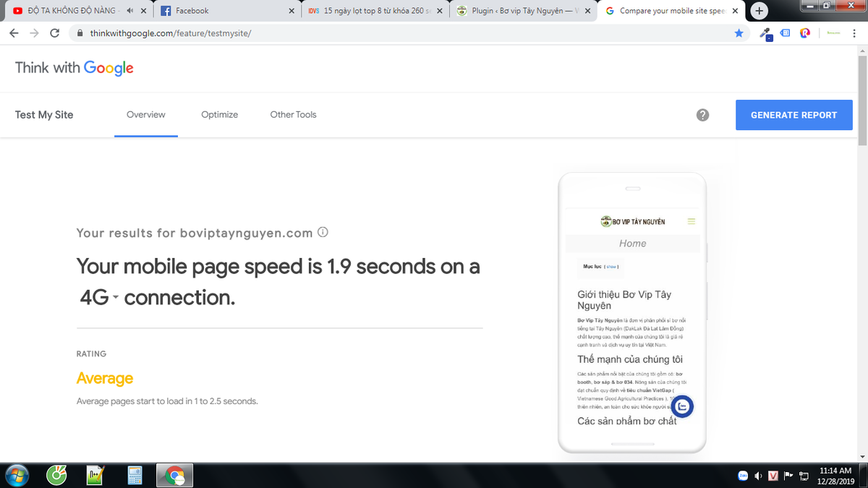Click the Chrome icon in the taskbar

click(174, 475)
